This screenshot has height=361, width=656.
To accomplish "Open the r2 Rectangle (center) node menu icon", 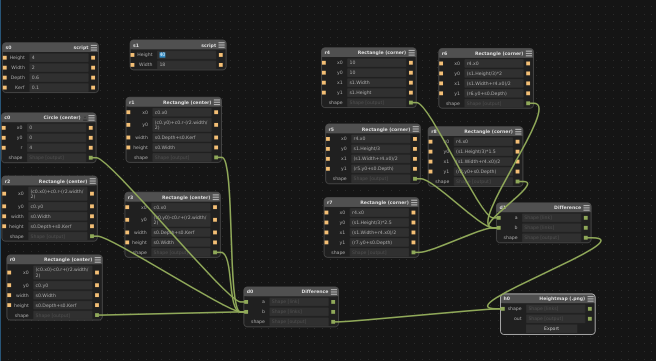I will (93, 181).
